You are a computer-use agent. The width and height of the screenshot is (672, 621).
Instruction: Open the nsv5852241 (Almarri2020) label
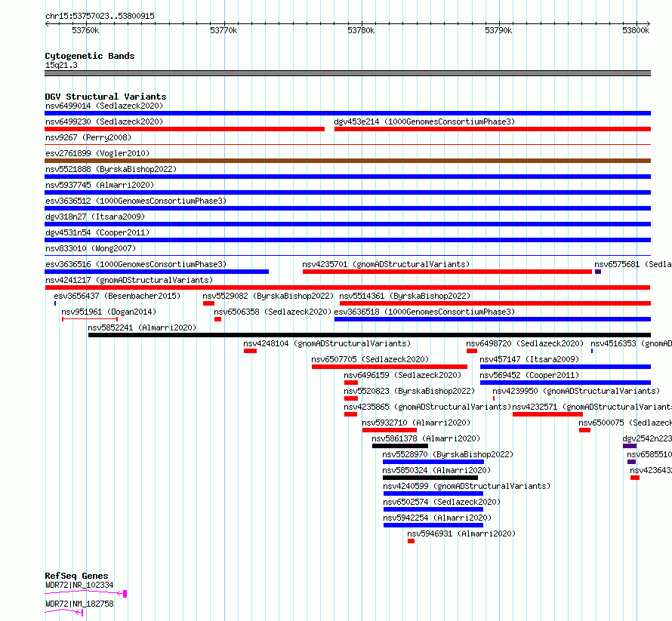(x=142, y=327)
